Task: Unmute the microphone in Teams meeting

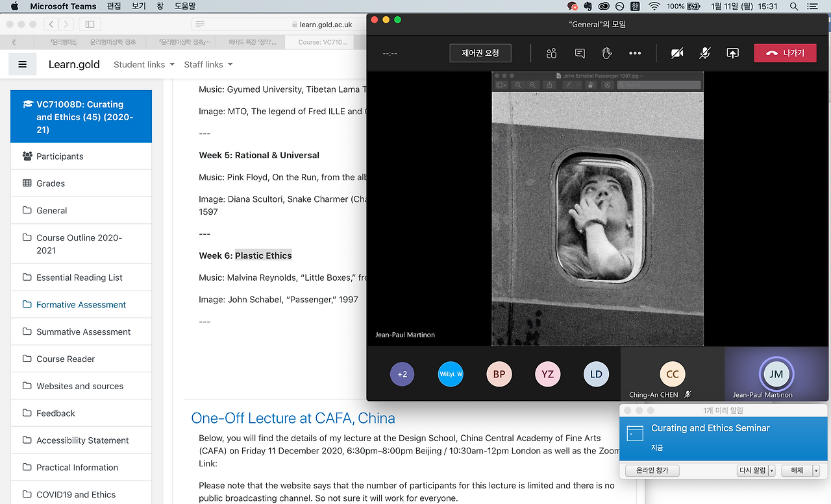Action: click(704, 53)
